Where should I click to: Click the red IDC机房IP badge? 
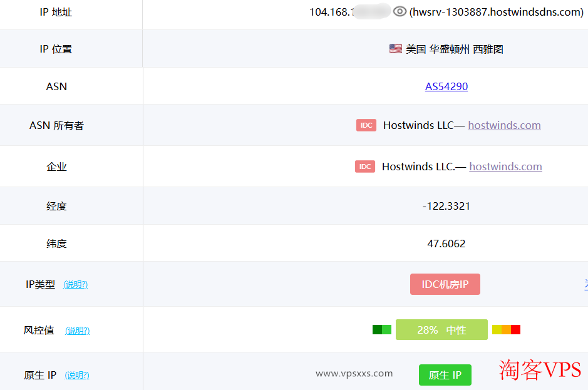tap(445, 284)
